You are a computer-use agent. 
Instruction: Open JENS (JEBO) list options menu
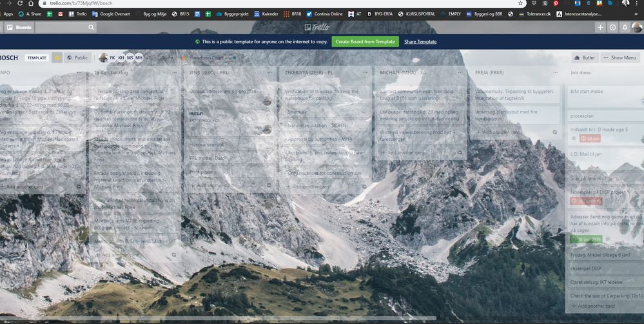(270, 73)
